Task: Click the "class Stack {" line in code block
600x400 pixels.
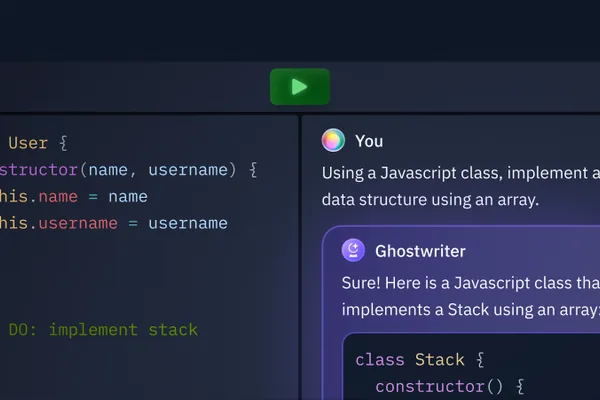Action: click(x=419, y=360)
